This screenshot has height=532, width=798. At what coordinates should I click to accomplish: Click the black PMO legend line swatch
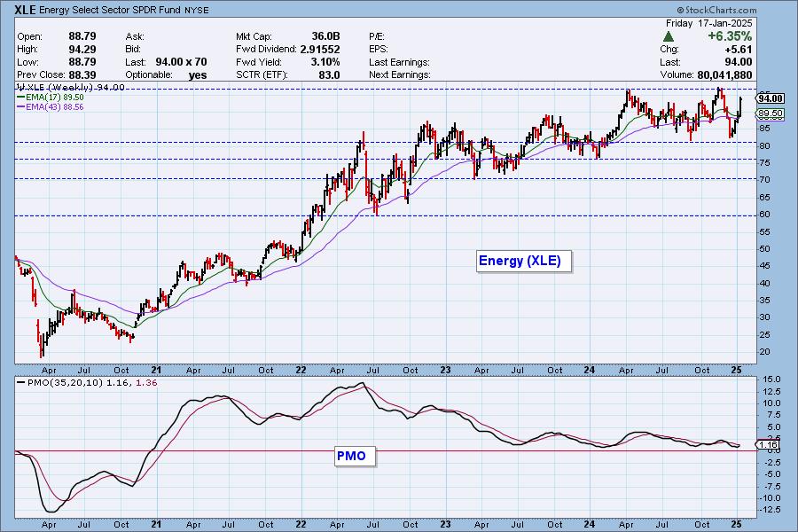[21, 382]
